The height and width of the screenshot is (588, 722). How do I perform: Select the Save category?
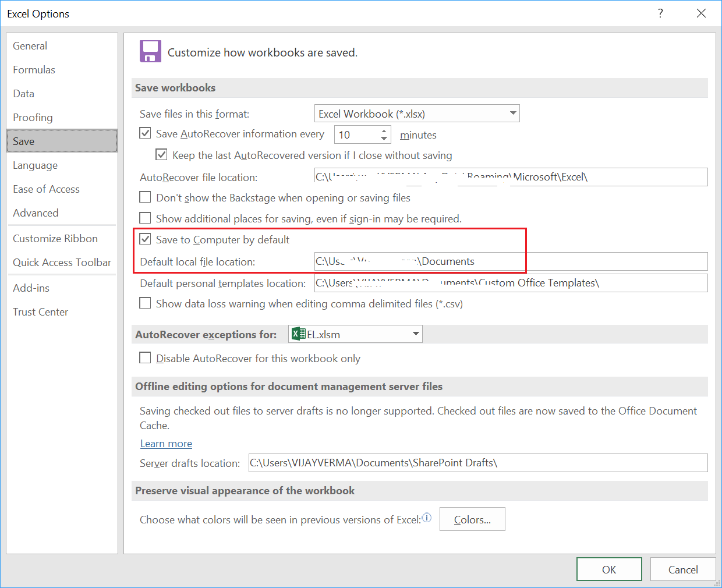62,141
